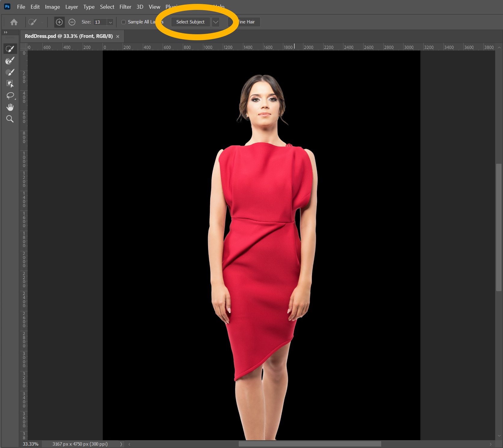The width and height of the screenshot is (503, 448).
Task: Open the brush Size dropdown arrow
Action: (x=110, y=22)
